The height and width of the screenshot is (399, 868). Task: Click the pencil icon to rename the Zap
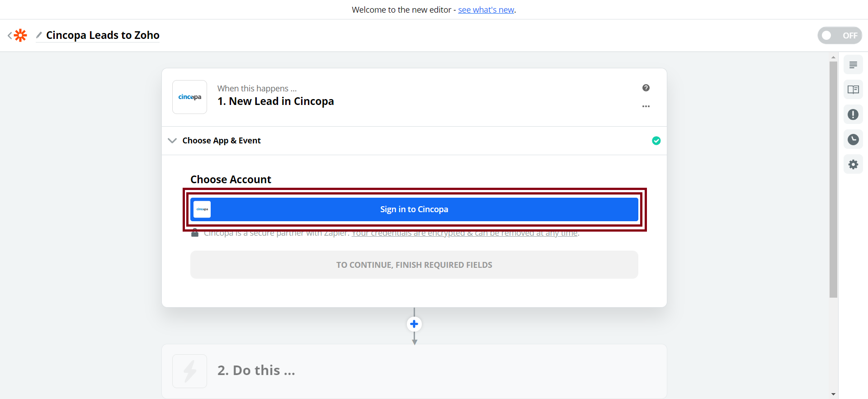(39, 35)
